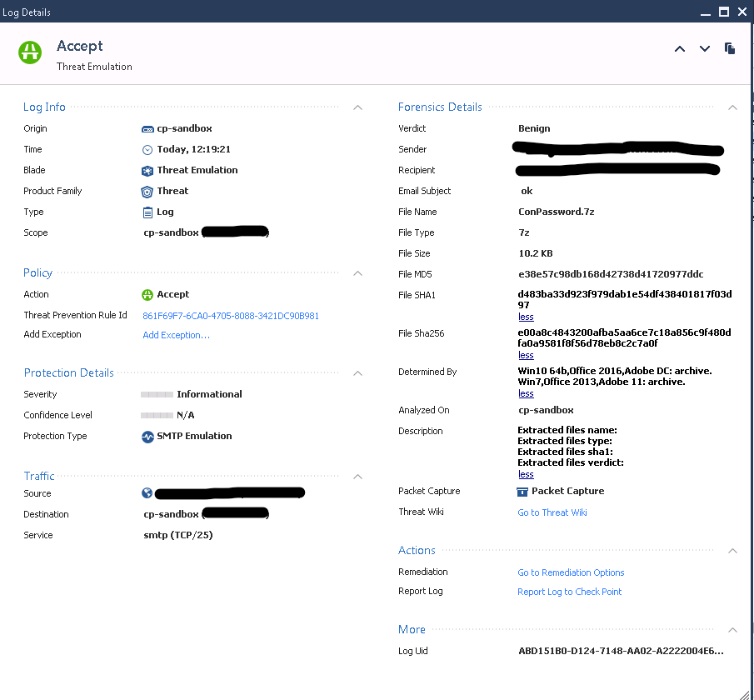Click the Analyzed On value cp-sandbox
754x700 pixels.
click(546, 410)
